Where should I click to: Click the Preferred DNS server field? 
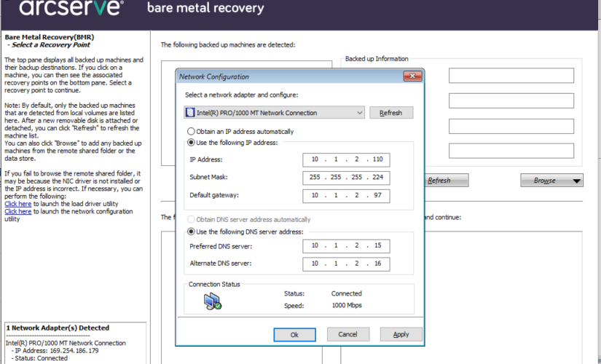coord(346,246)
